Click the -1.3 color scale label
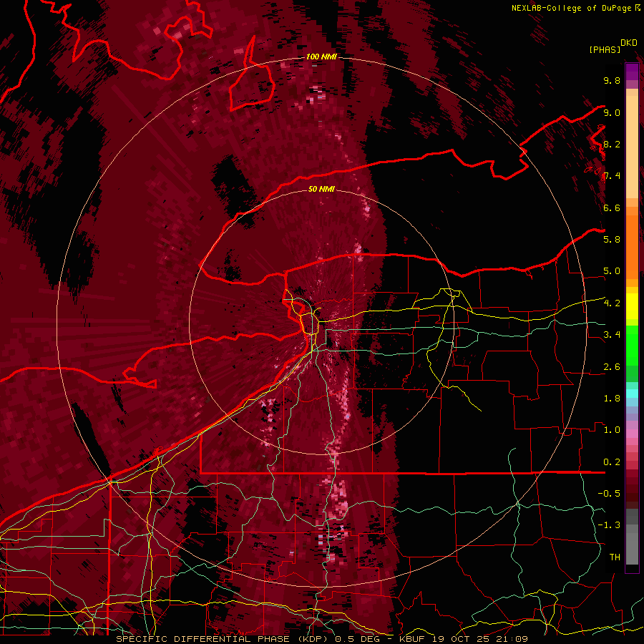The height and width of the screenshot is (644, 644). pos(609,525)
